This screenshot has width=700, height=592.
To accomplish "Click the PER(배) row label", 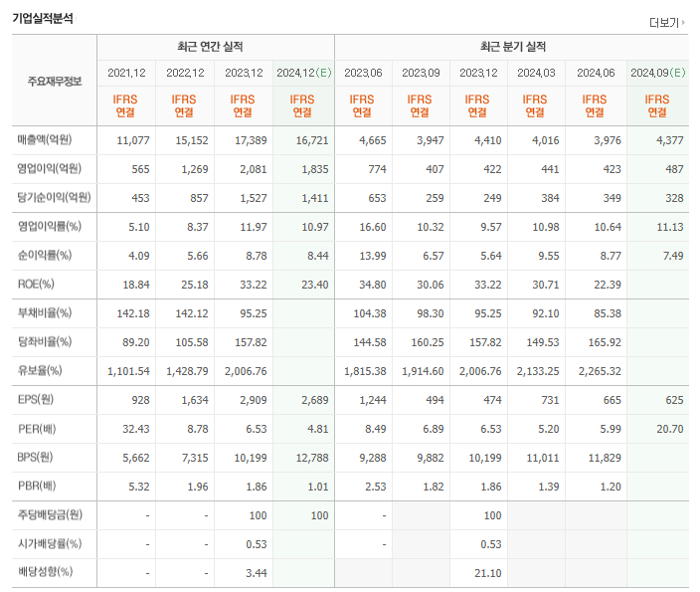I will 37,429.
